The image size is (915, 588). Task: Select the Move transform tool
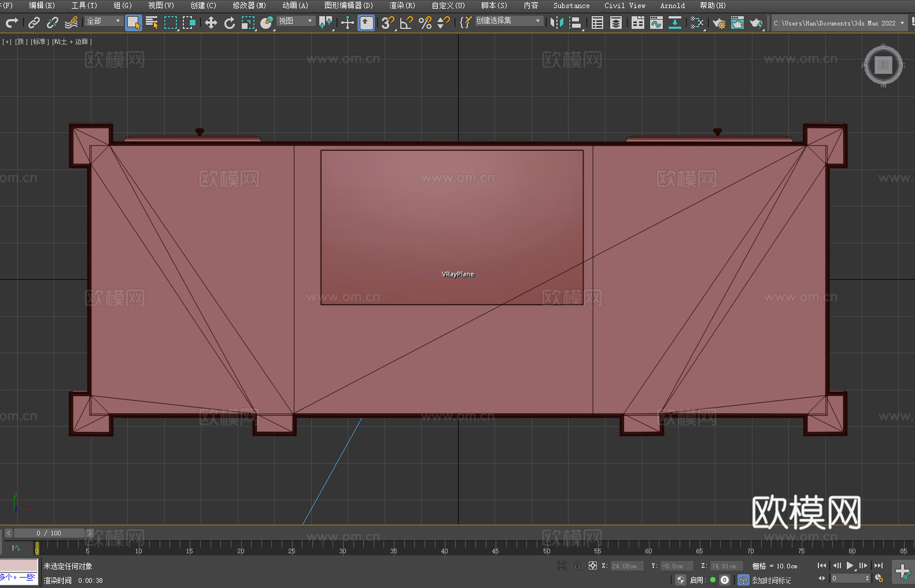coord(211,23)
